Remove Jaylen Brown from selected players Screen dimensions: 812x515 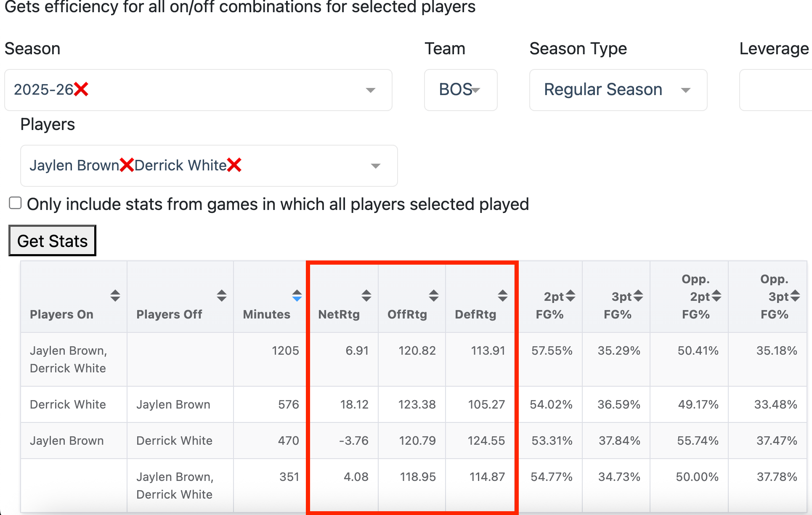point(127,165)
